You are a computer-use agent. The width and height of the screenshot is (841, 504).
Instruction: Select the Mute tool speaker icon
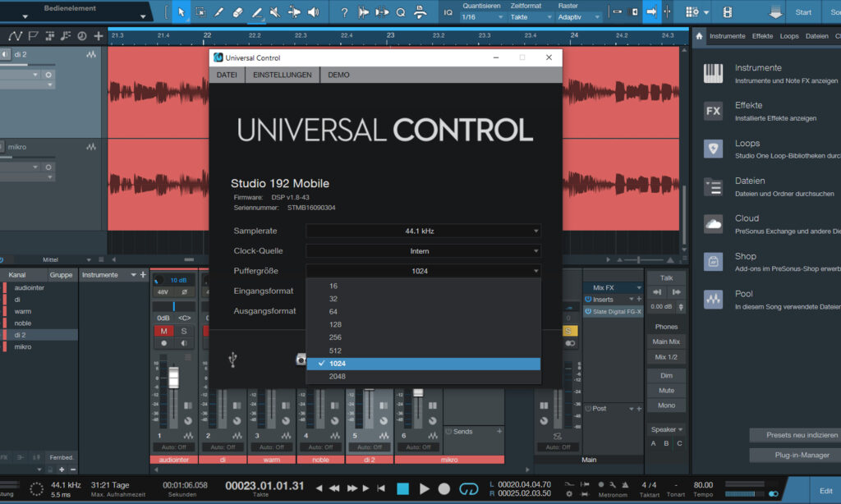point(275,11)
